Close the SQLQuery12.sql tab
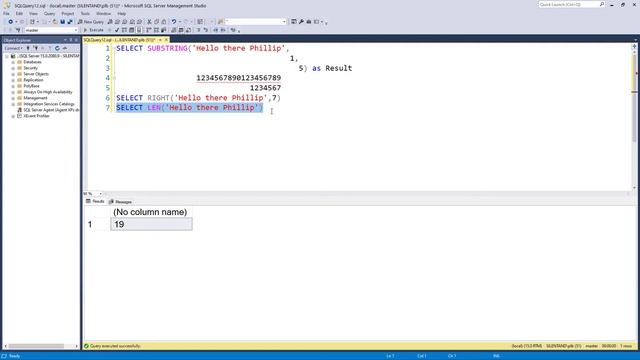Viewport: 640px width, 360px height. [166, 40]
